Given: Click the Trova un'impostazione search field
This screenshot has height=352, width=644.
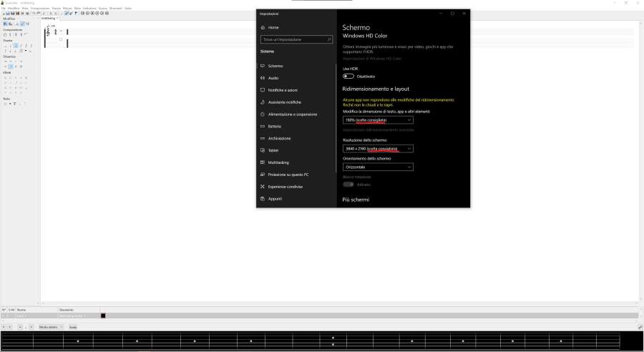Looking at the screenshot, I should click(296, 40).
